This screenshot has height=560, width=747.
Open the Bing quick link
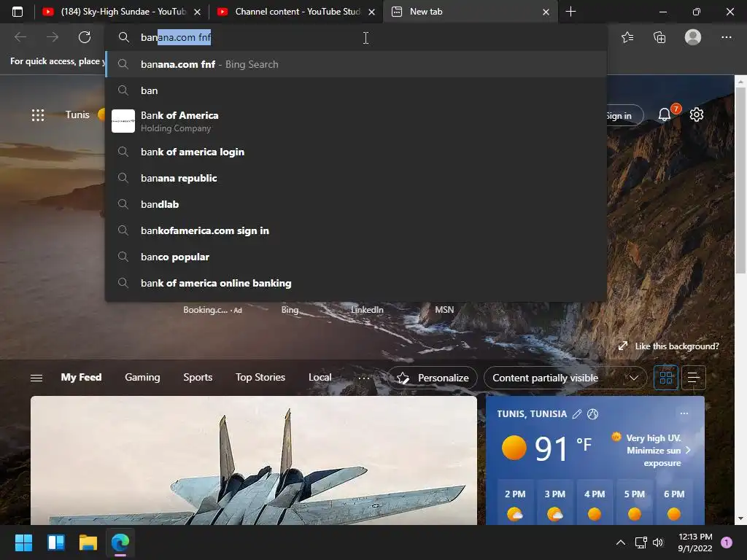290,309
